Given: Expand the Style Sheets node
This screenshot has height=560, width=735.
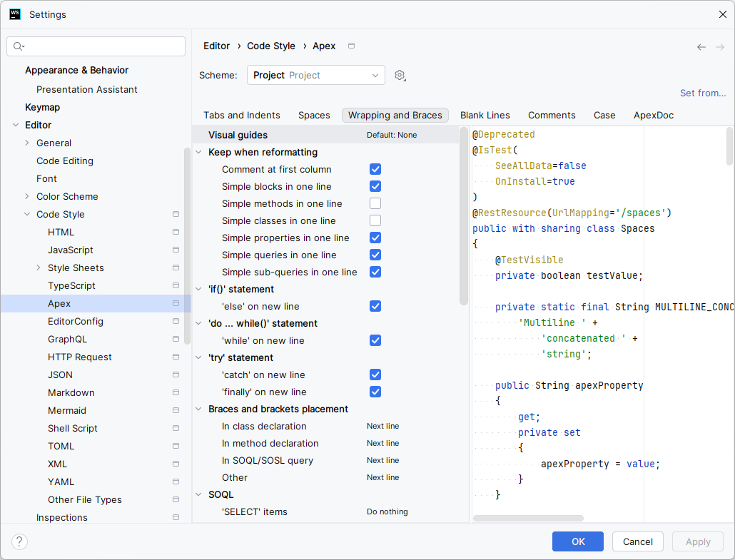Looking at the screenshot, I should (39, 268).
